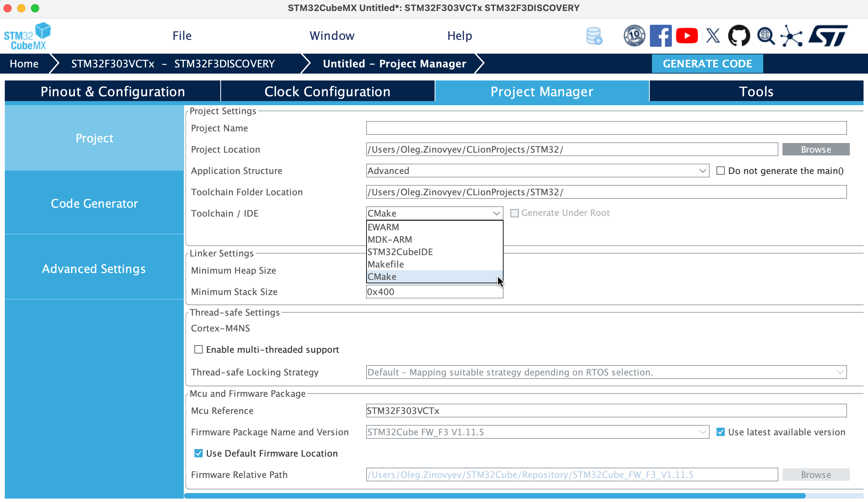Click the GENERATE CODE button
This screenshot has width=868, height=502.
tap(707, 64)
